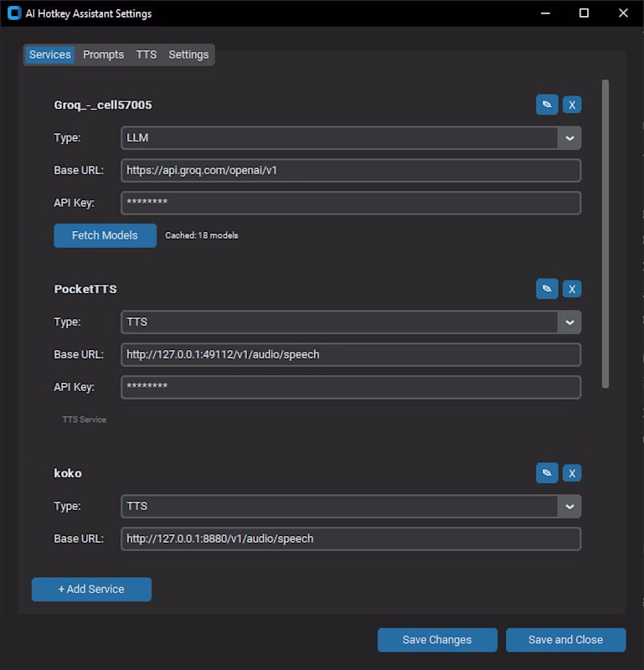Go to the Settings tab

coord(188,54)
